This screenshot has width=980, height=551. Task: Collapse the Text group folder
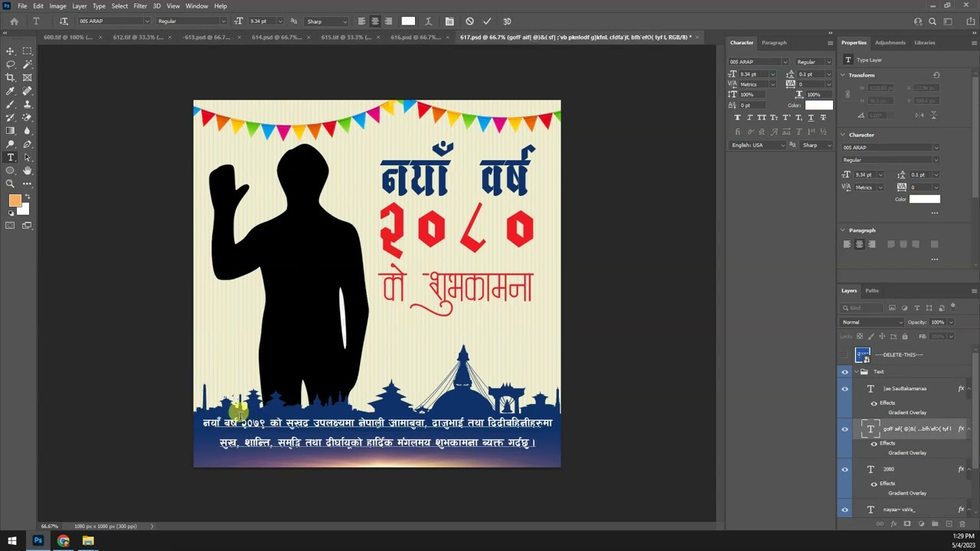[x=856, y=372]
